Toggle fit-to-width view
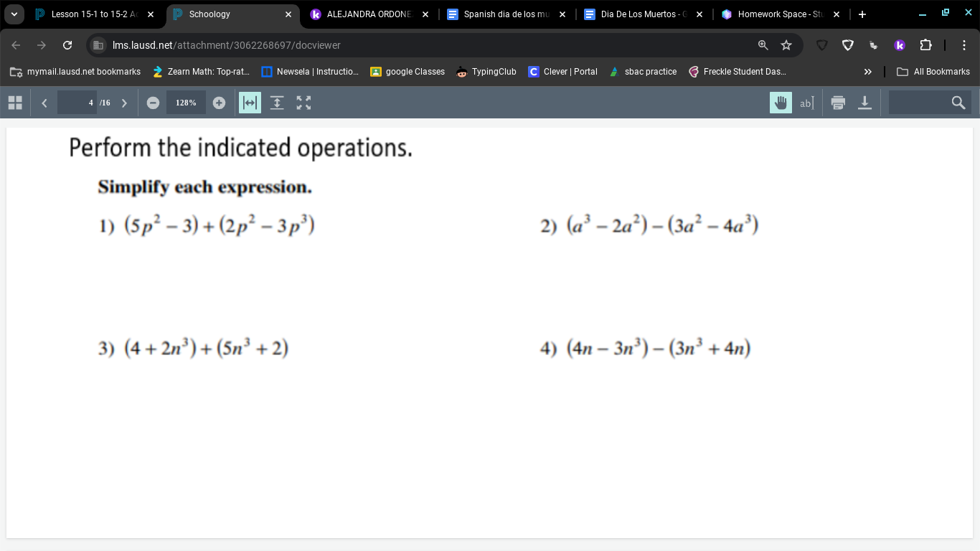Image resolution: width=980 pixels, height=551 pixels. (250, 103)
